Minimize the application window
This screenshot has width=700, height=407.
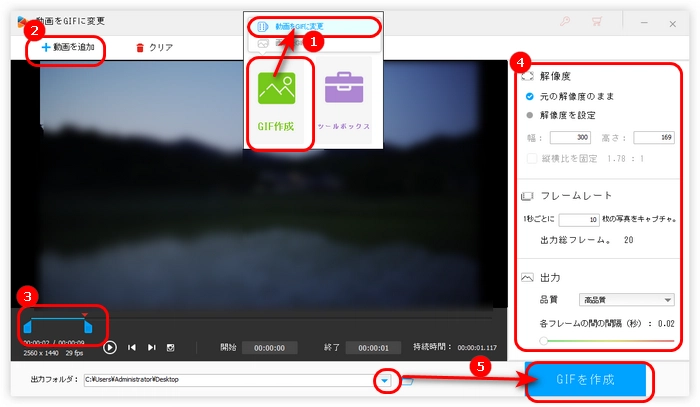[644, 22]
